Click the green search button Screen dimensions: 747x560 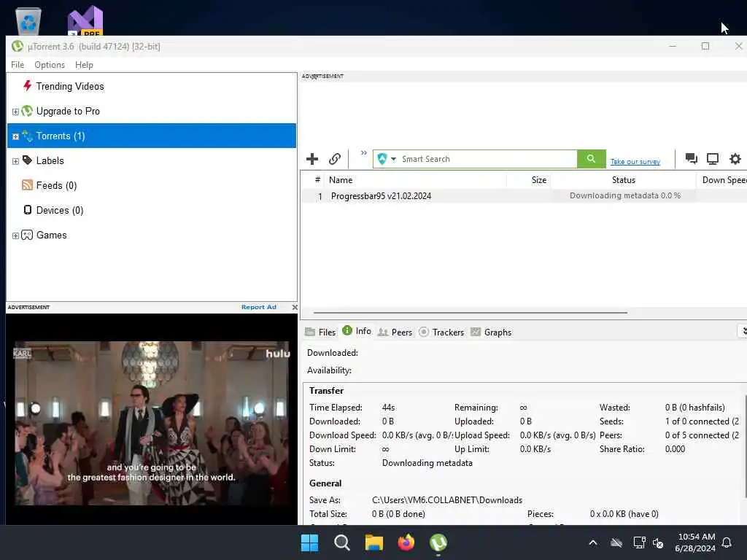[x=591, y=159]
